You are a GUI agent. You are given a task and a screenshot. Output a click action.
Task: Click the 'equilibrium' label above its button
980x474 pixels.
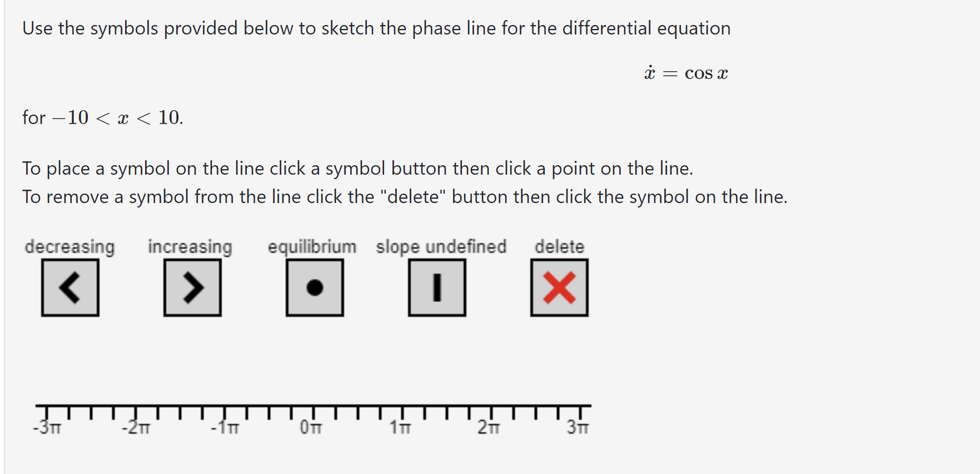click(x=312, y=246)
